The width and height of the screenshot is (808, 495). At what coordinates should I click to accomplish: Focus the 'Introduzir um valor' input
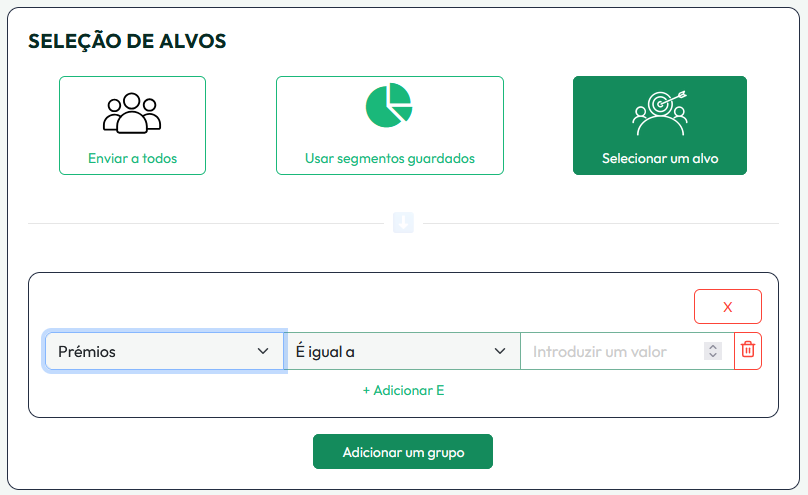[610, 351]
